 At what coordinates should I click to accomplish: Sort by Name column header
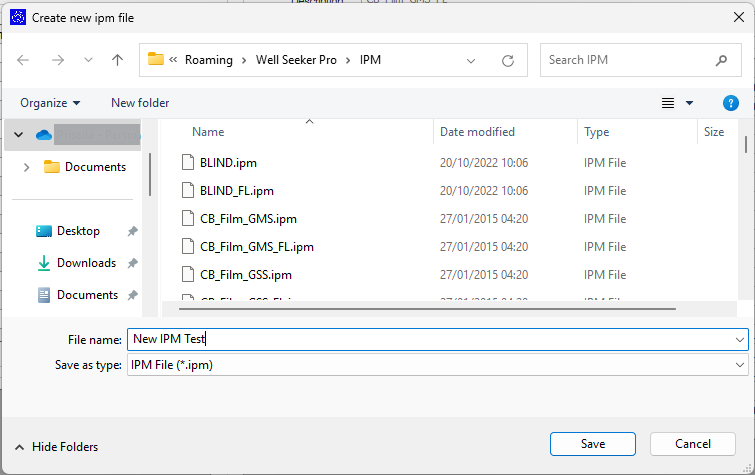click(208, 132)
